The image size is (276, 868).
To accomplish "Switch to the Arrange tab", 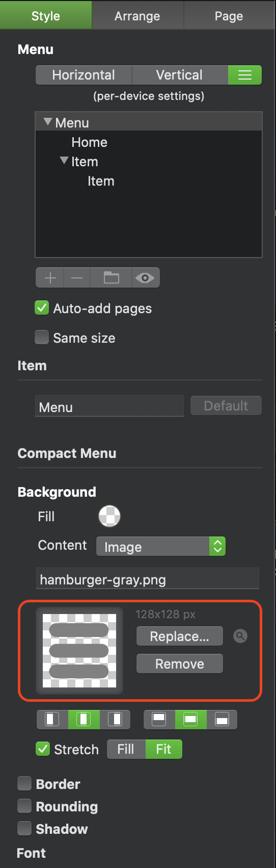I will (x=137, y=15).
